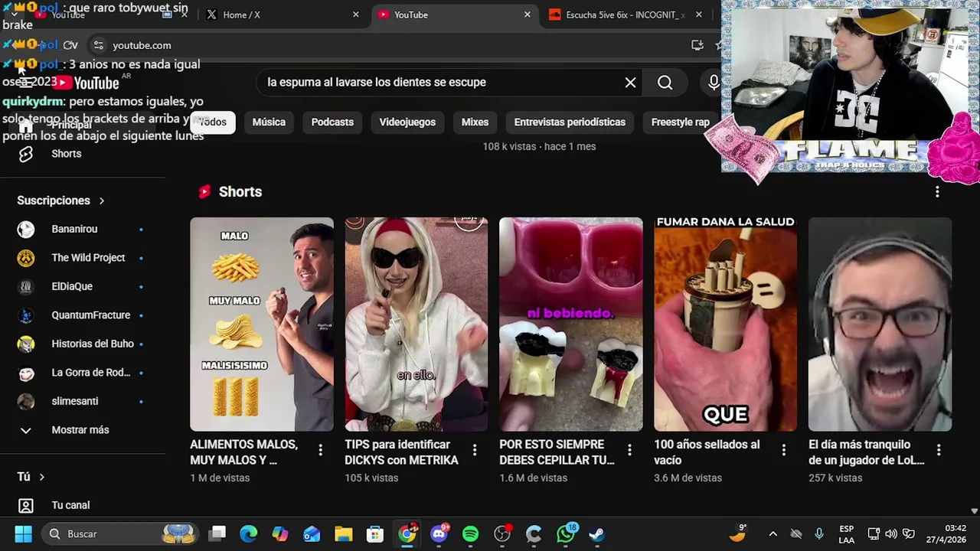980x551 pixels.
Task: Play the screaming LoL player short thumbnail
Action: (880, 324)
